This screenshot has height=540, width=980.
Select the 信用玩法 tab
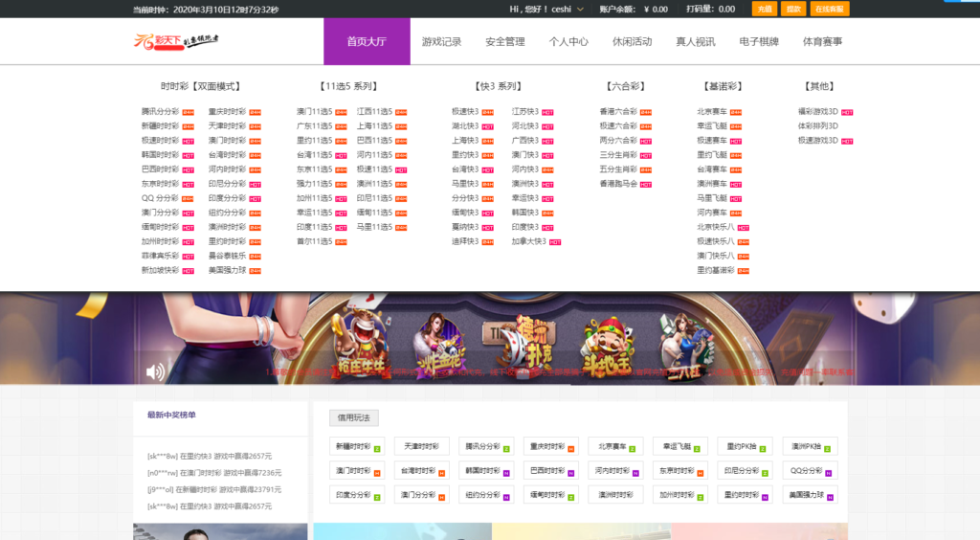pos(353,417)
